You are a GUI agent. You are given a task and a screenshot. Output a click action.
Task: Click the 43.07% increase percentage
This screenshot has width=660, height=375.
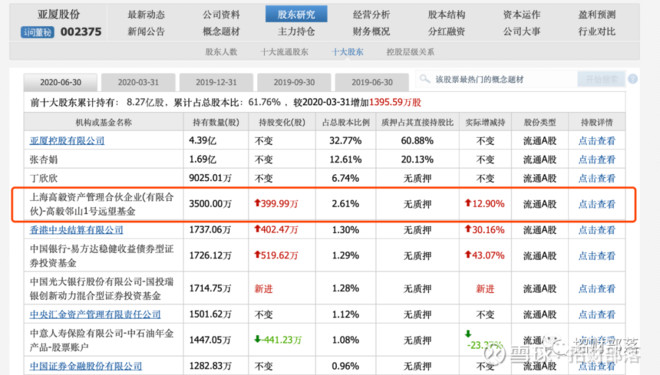(x=484, y=255)
